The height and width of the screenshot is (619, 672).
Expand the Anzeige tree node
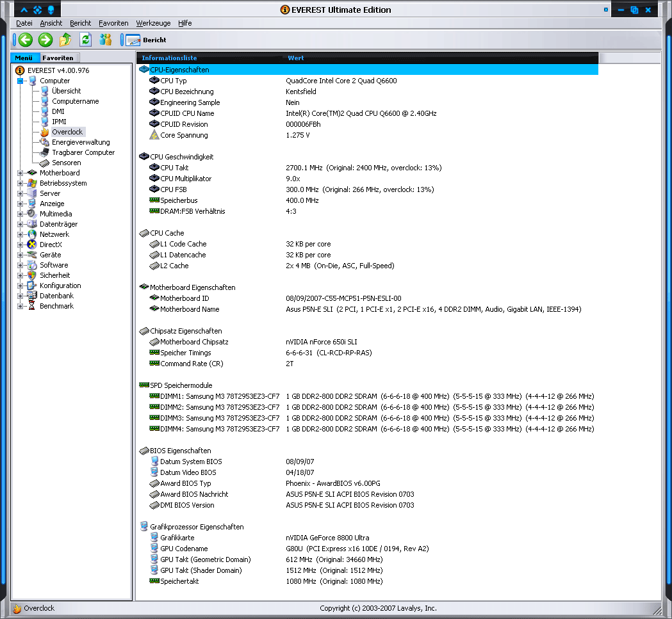(x=20, y=204)
